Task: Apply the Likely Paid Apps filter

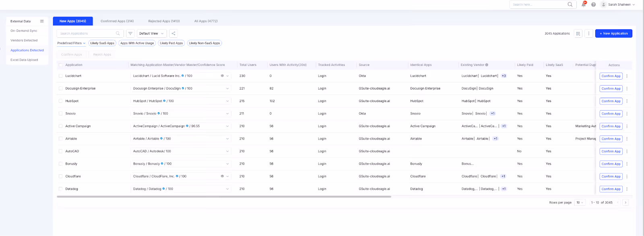Action: tap(171, 43)
